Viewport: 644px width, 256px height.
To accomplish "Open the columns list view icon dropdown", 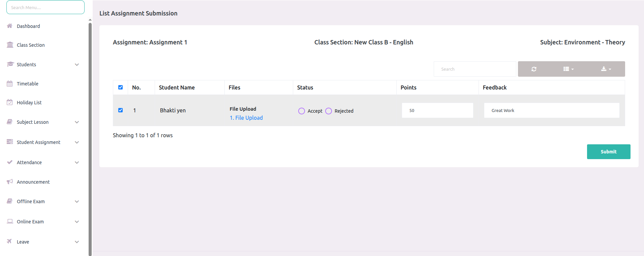I will tap(568, 69).
